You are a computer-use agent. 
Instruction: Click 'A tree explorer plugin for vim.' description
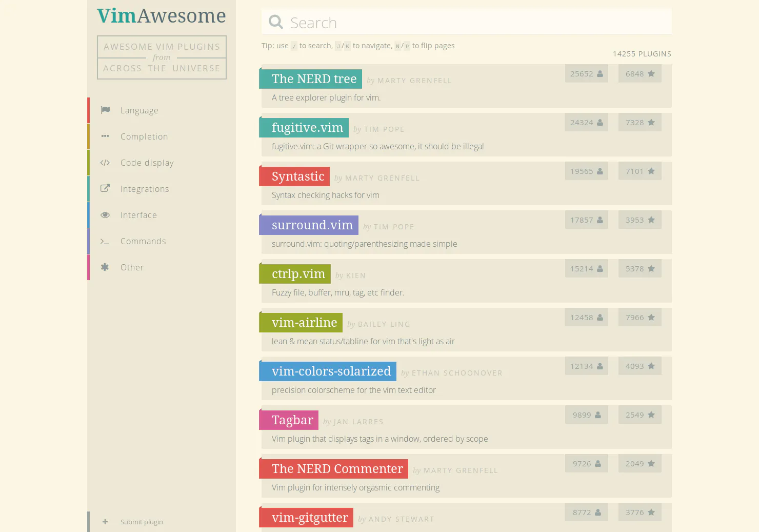(326, 97)
